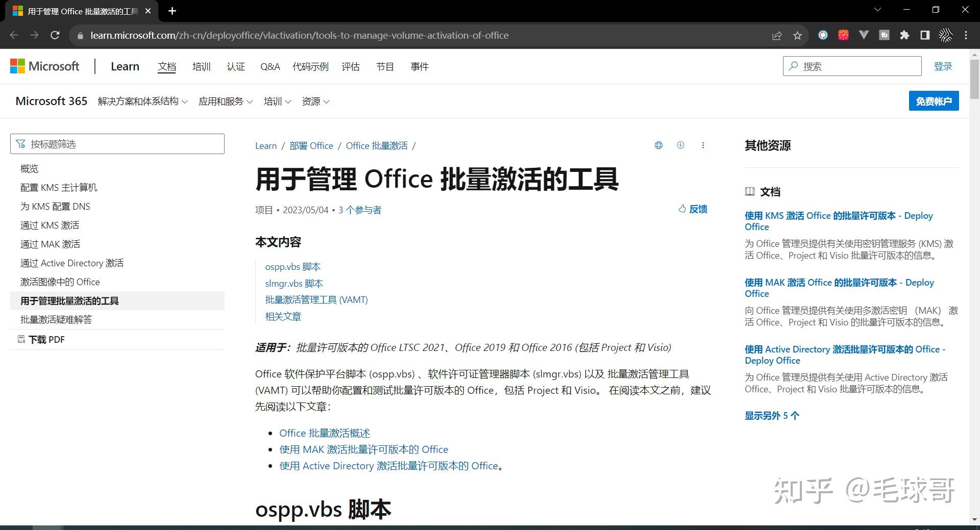This screenshot has height=530, width=980.
Task: Click the Office 批量激活 breadcrumb
Action: [x=377, y=146]
